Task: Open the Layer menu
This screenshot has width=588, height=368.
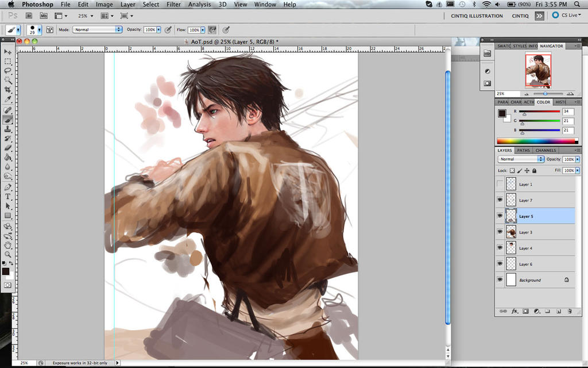Action: tap(128, 5)
